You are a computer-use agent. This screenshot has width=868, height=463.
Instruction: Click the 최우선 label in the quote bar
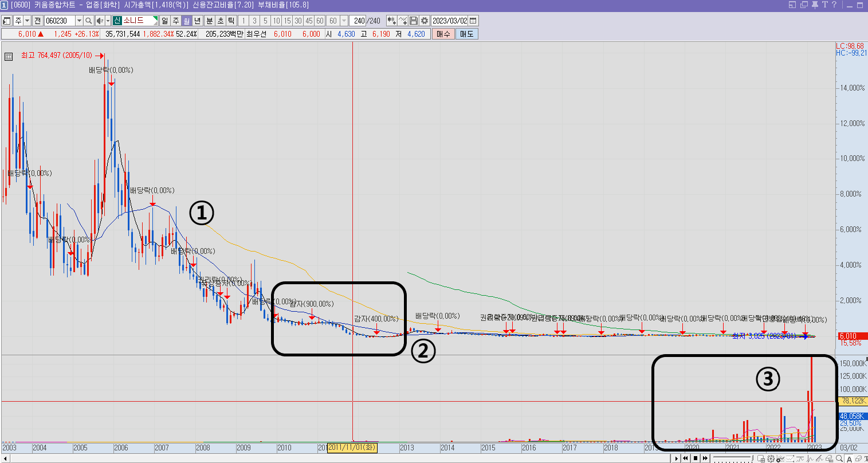(x=256, y=34)
